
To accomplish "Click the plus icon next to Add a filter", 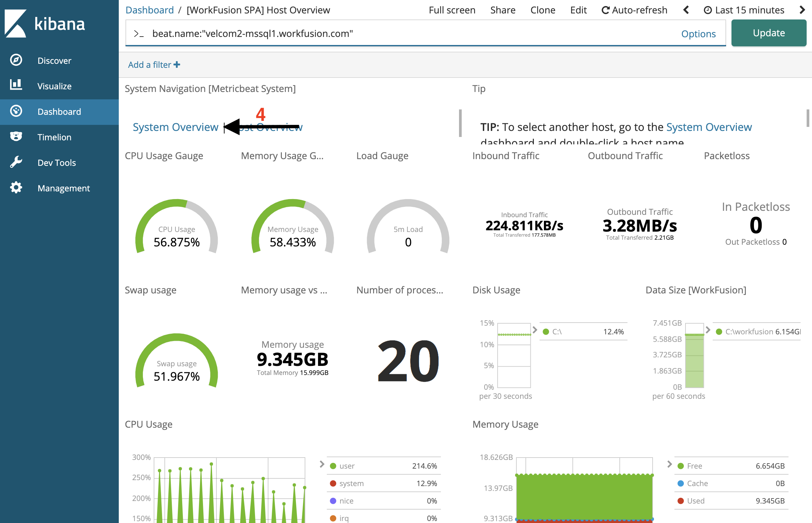I will tap(177, 64).
